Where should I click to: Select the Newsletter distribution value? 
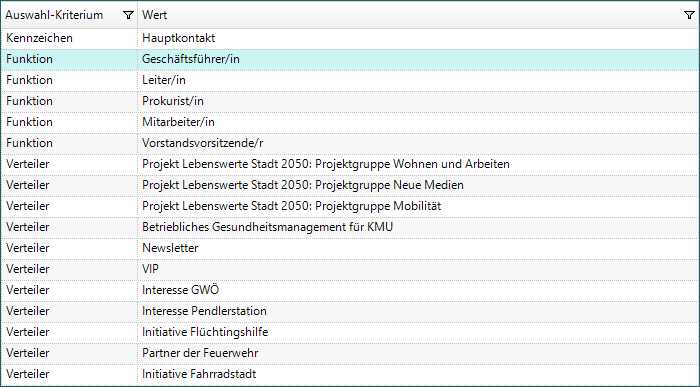click(x=418, y=248)
